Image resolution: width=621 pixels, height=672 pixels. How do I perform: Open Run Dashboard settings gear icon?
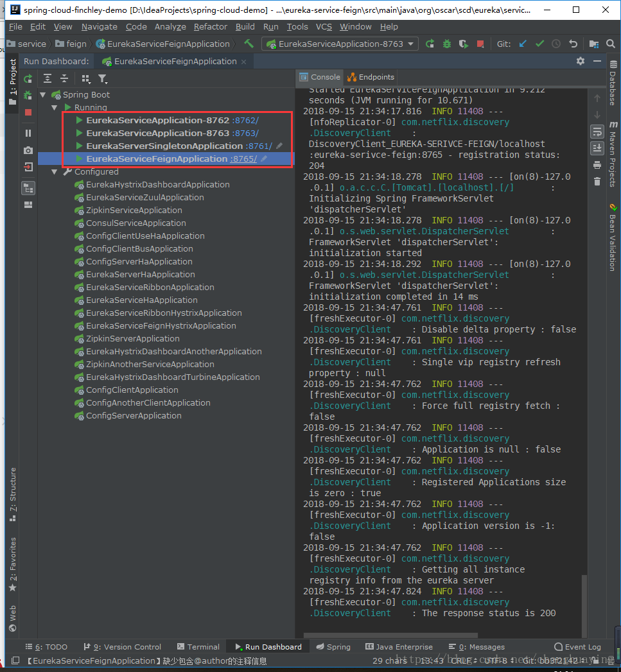click(x=581, y=61)
